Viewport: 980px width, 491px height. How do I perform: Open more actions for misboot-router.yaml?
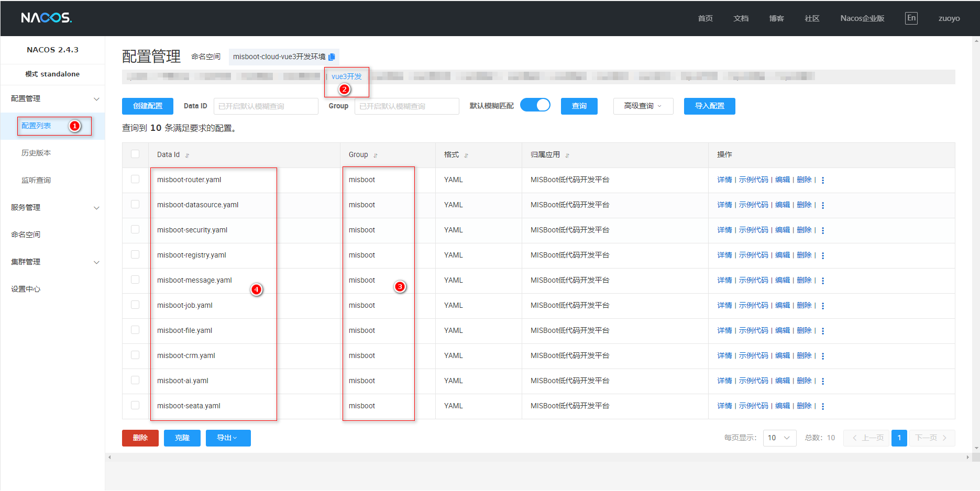click(823, 180)
